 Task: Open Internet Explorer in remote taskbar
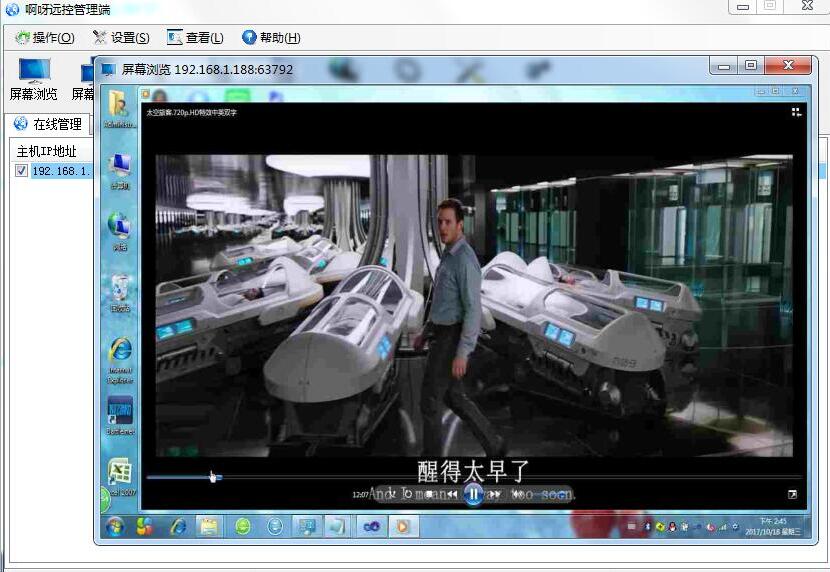[x=178, y=526]
